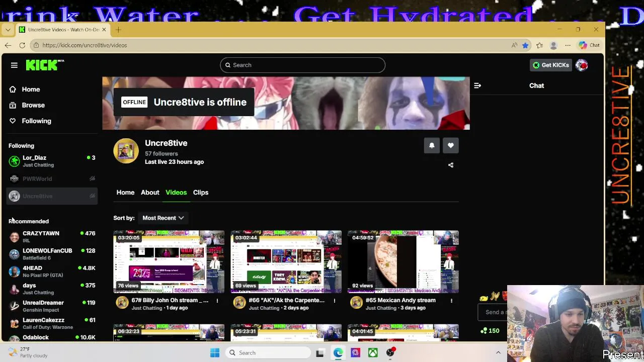
Task: Open the browser Settings and more menu
Action: coord(568,45)
